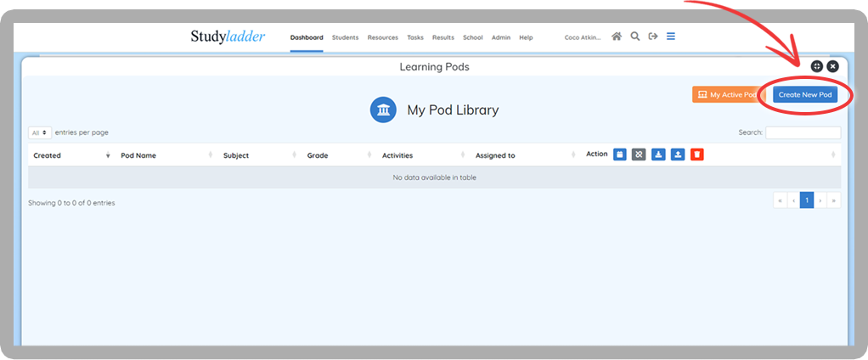Click the red trash delete icon
Screen dimensions: 868x360
[x=696, y=155]
